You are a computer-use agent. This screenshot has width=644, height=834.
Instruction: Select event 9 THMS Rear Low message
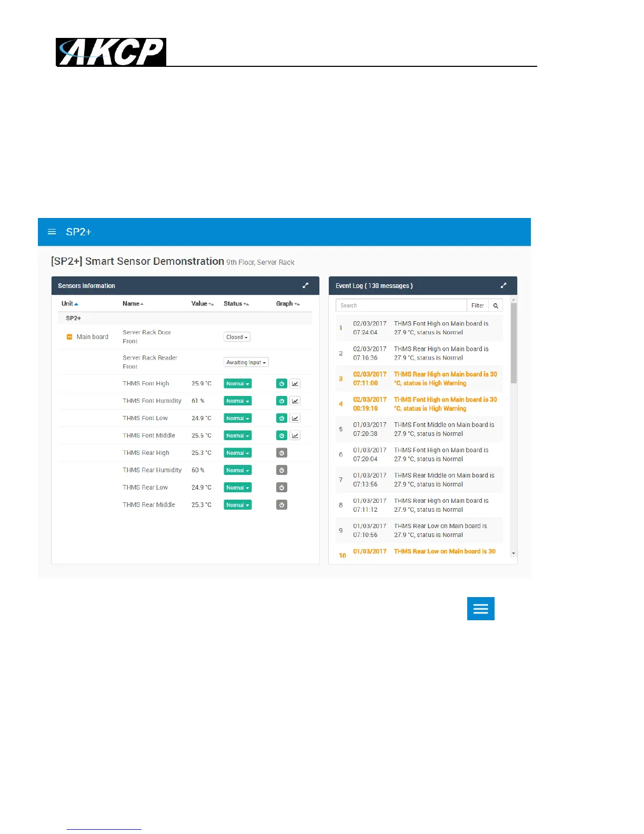click(419, 530)
